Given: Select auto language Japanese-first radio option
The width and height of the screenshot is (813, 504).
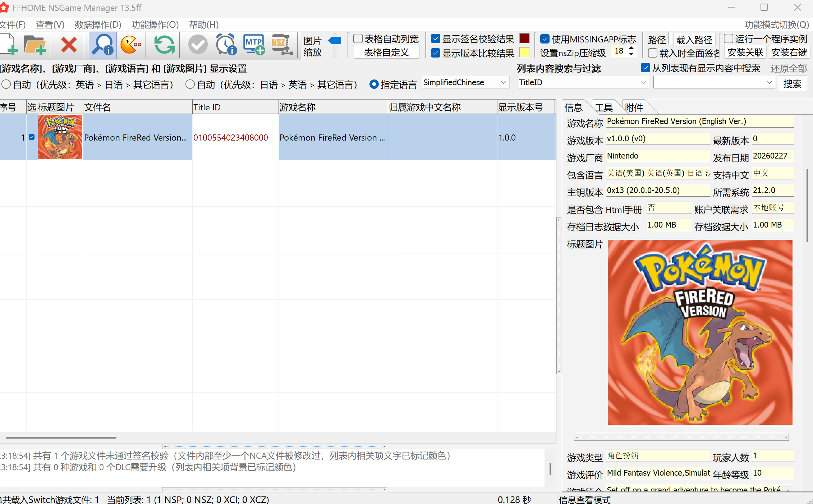Looking at the screenshot, I should pyautogui.click(x=190, y=84).
